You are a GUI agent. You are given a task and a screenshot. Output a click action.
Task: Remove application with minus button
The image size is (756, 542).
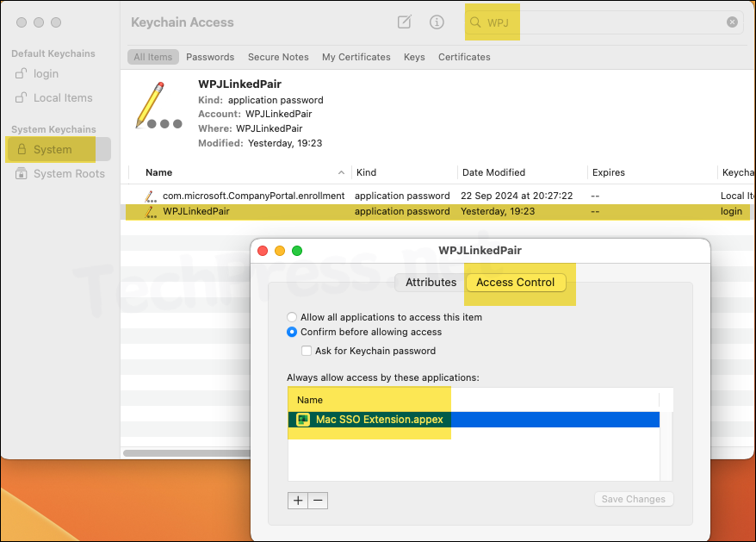(x=318, y=501)
